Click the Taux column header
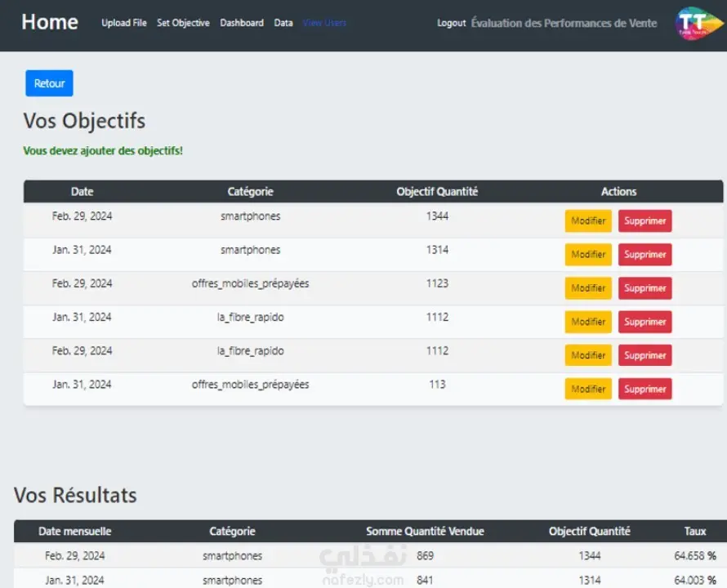 [695, 532]
